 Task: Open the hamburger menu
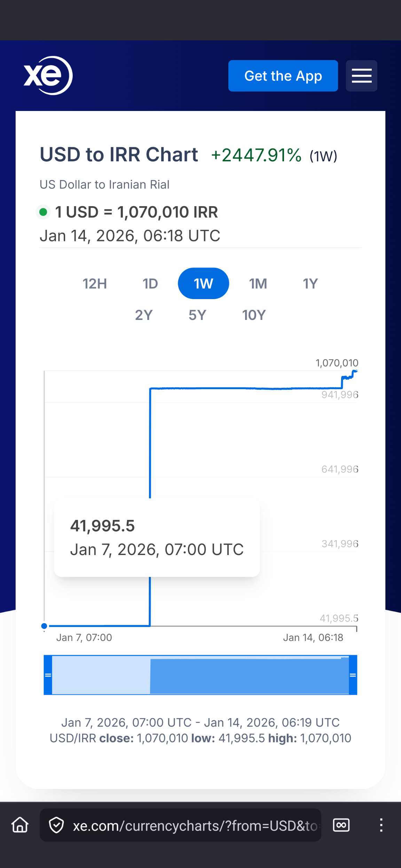pos(361,76)
